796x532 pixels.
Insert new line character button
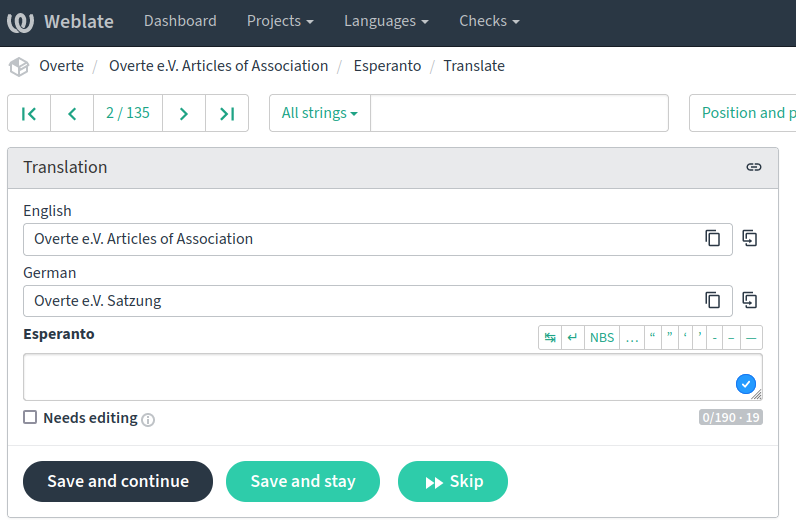pyautogui.click(x=573, y=338)
